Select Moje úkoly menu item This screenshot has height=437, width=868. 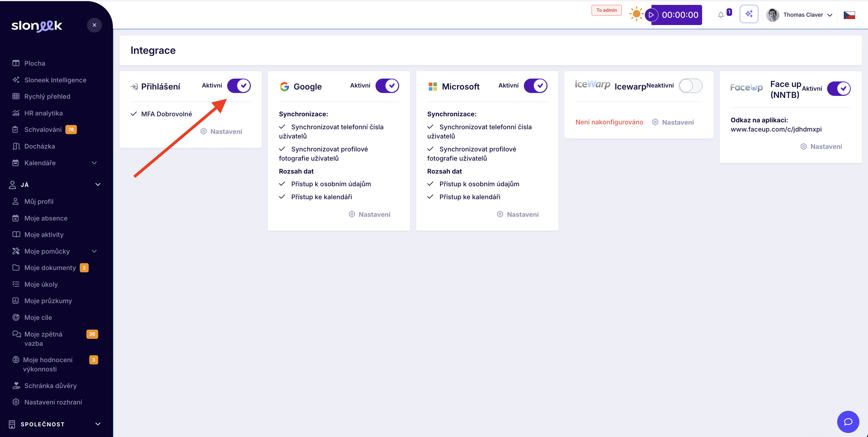click(x=41, y=284)
